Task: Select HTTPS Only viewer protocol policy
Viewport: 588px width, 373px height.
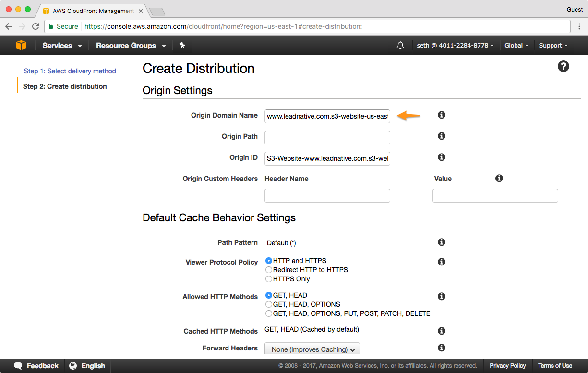Action: [269, 279]
